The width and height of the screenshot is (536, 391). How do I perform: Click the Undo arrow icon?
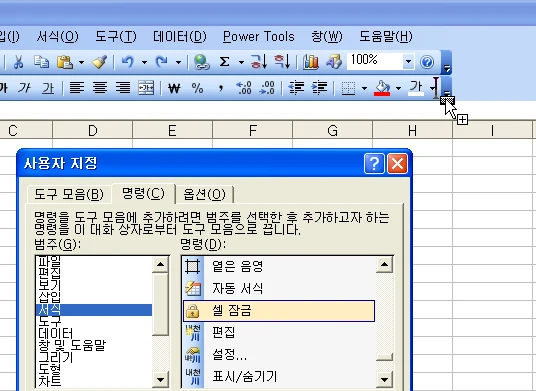128,62
